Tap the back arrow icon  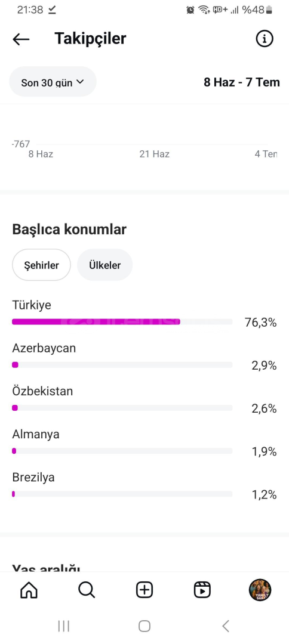pyautogui.click(x=21, y=39)
